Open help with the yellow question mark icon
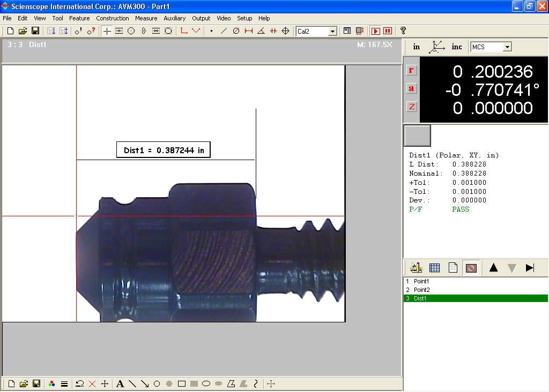 (x=403, y=31)
